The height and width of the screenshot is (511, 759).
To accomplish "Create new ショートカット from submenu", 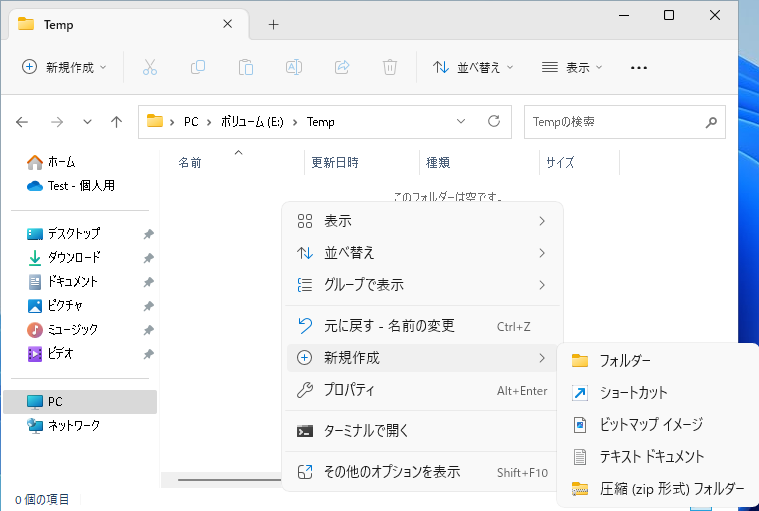I will click(658, 392).
